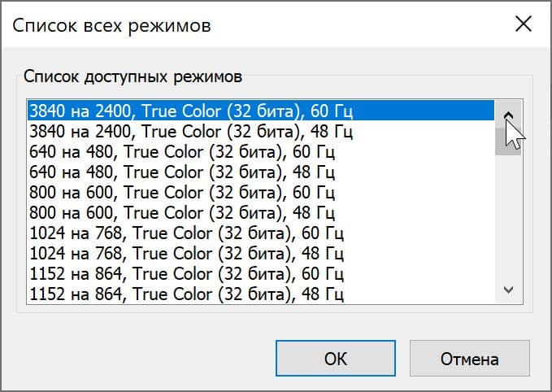Click the list scrollbar thumb
This screenshot has width=552, height=392.
pos(509,140)
